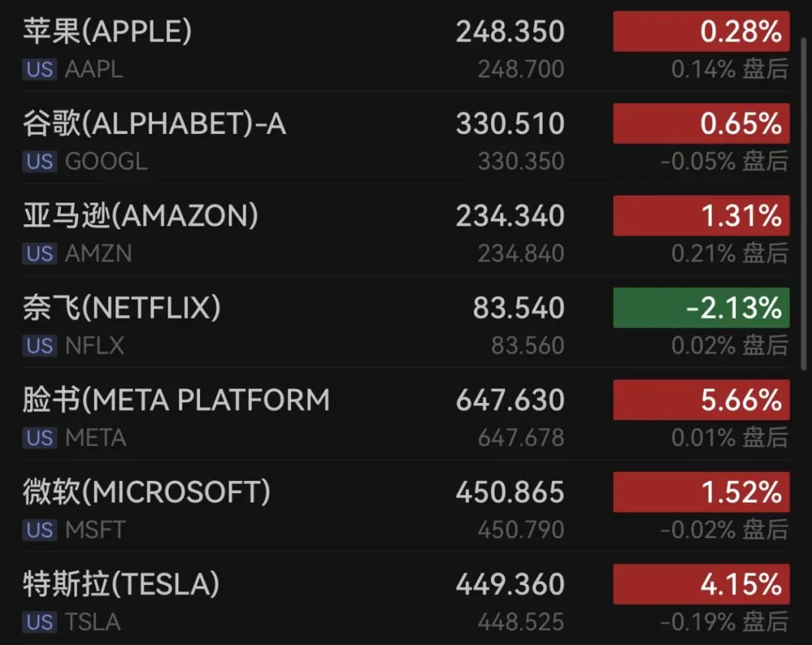This screenshot has height=645, width=812.
Task: Tap Meta's red 5.66% change badge
Action: (701, 400)
